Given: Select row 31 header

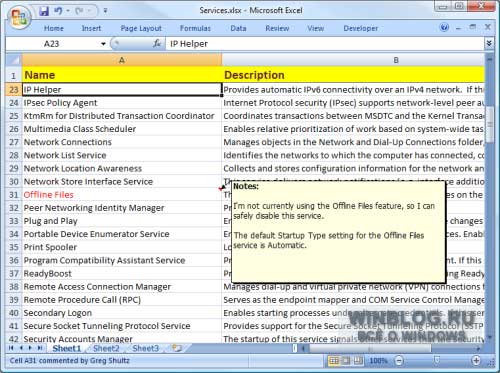Looking at the screenshot, I should click(x=14, y=195).
